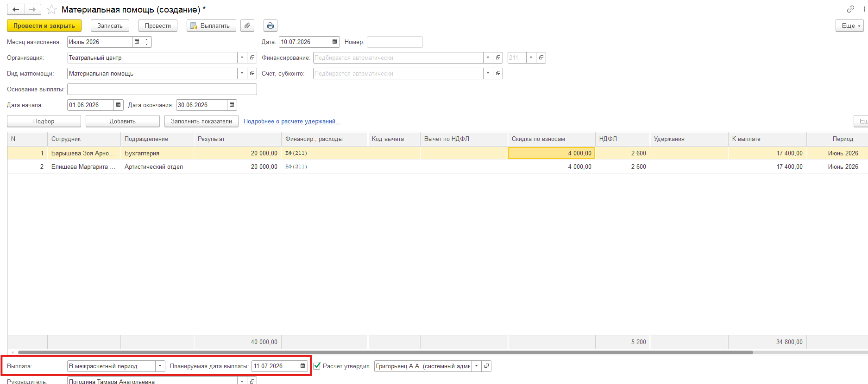Open the Счет, субконто record form icon
The width and height of the screenshot is (868, 384).
[498, 73]
